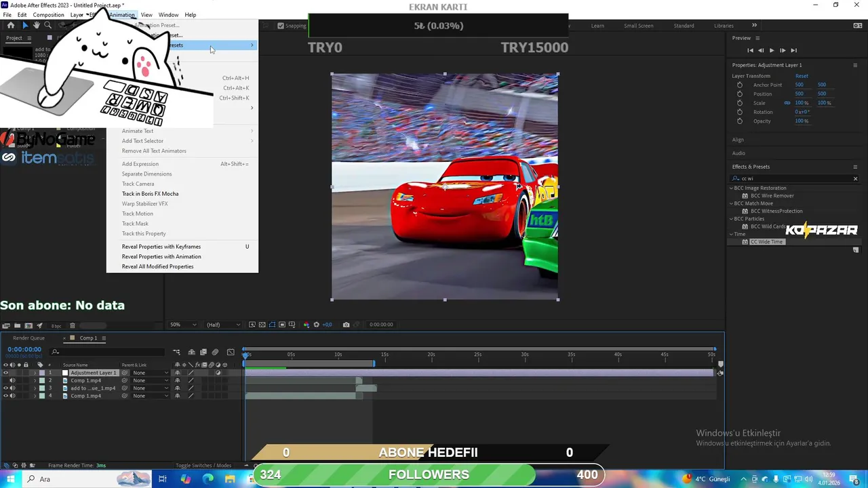Show channel and color management icon
868x488 pixels.
306,325
